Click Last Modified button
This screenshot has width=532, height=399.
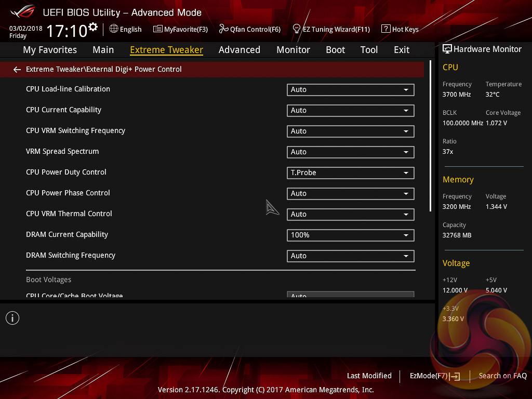coord(369,376)
